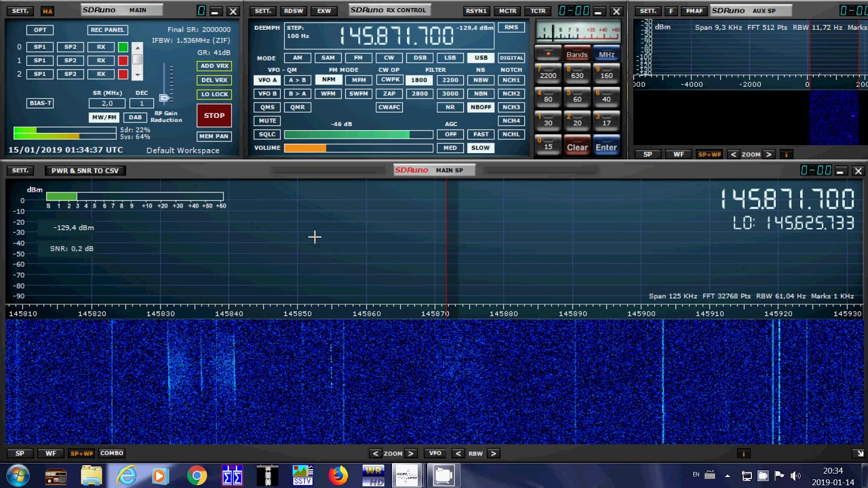
Task: Toggle BIAS-T in the Main panel
Action: [40, 103]
